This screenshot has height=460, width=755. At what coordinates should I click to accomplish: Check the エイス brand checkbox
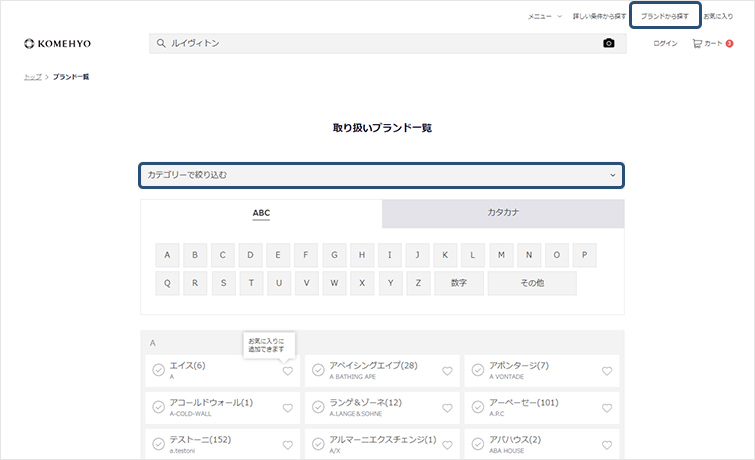pos(158,370)
